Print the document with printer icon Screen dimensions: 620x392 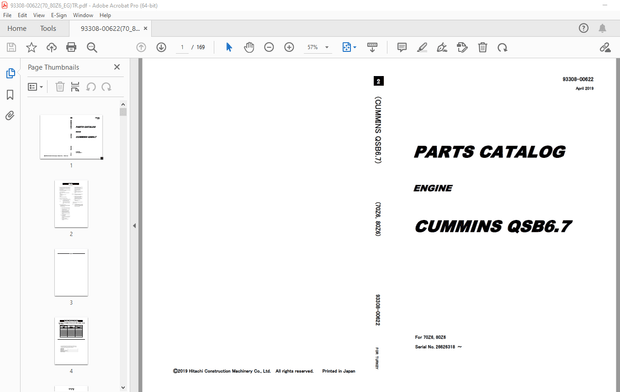[71, 47]
